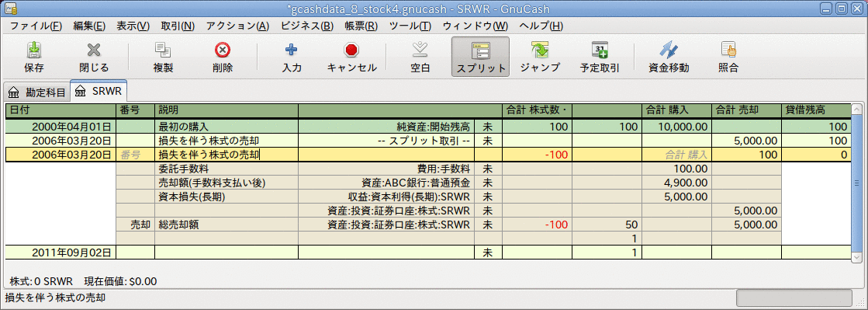This screenshot has height=310, width=868.
Task: Click the 売却 action cell
Action: pyautogui.click(x=135, y=225)
